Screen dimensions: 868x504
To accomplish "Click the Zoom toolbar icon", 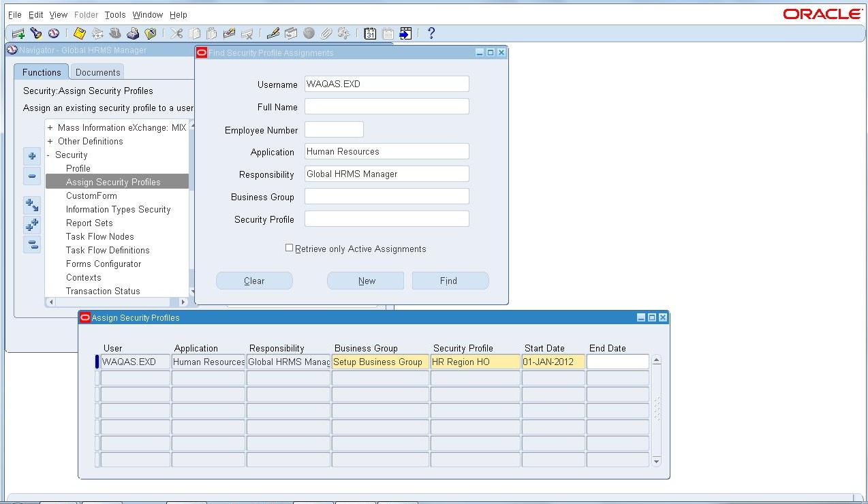I will [291, 33].
